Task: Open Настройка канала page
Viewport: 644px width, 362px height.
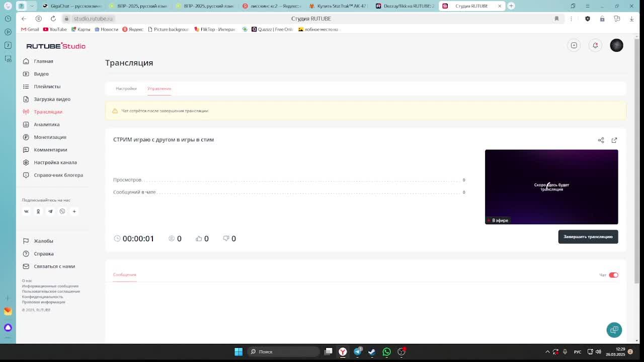Action: click(55, 162)
